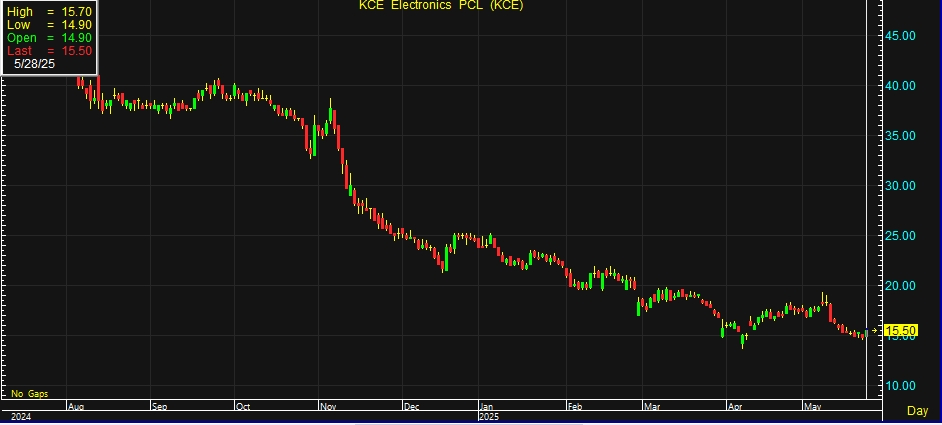942x425 pixels.
Task: Click the 25.00 price axis label
Action: [x=900, y=235]
